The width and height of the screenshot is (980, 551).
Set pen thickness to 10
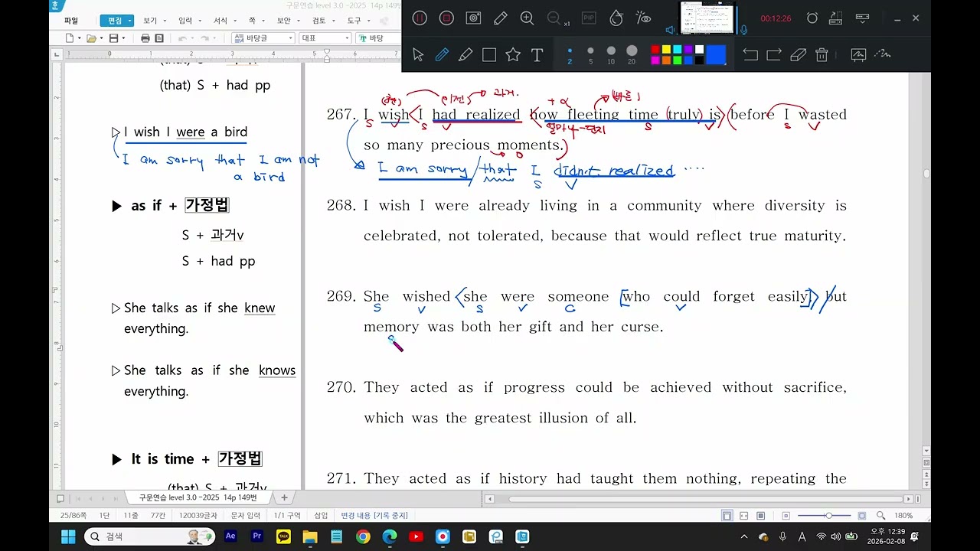[x=611, y=54]
